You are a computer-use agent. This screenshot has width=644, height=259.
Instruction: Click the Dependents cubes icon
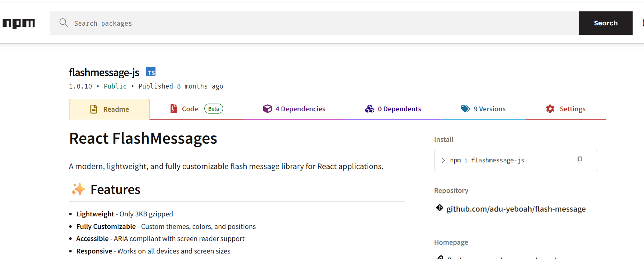pyautogui.click(x=370, y=109)
